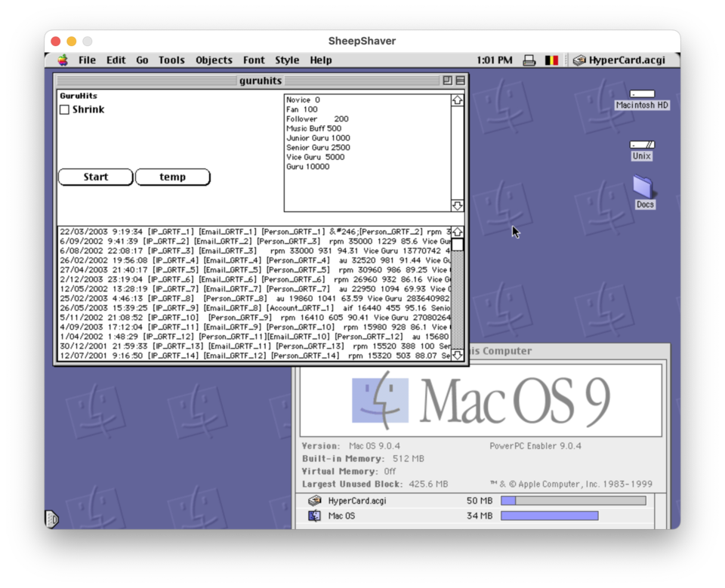Click the log row dated 26/05/2003

255,308
